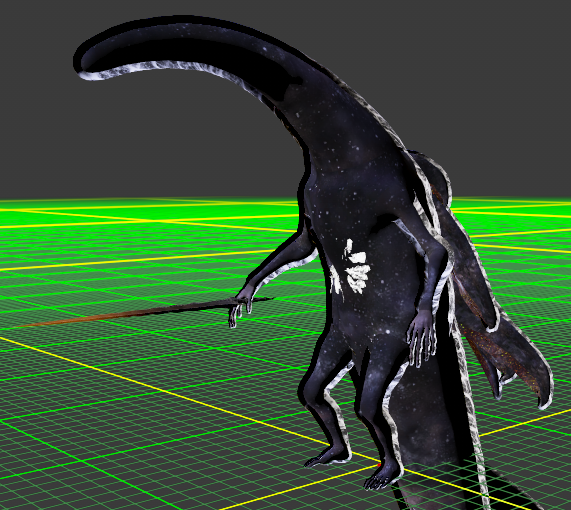The image size is (571, 510).
Task: Select the white marking on the creature's torso
Action: (x=353, y=268)
